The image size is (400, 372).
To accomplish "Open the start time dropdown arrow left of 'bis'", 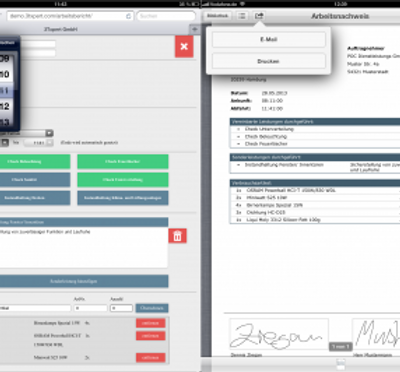I will [x=5, y=143].
